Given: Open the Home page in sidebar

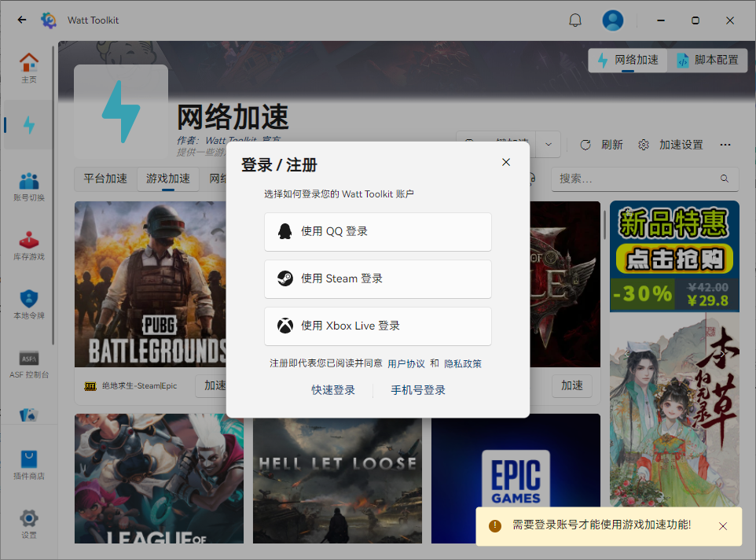Looking at the screenshot, I should point(29,68).
